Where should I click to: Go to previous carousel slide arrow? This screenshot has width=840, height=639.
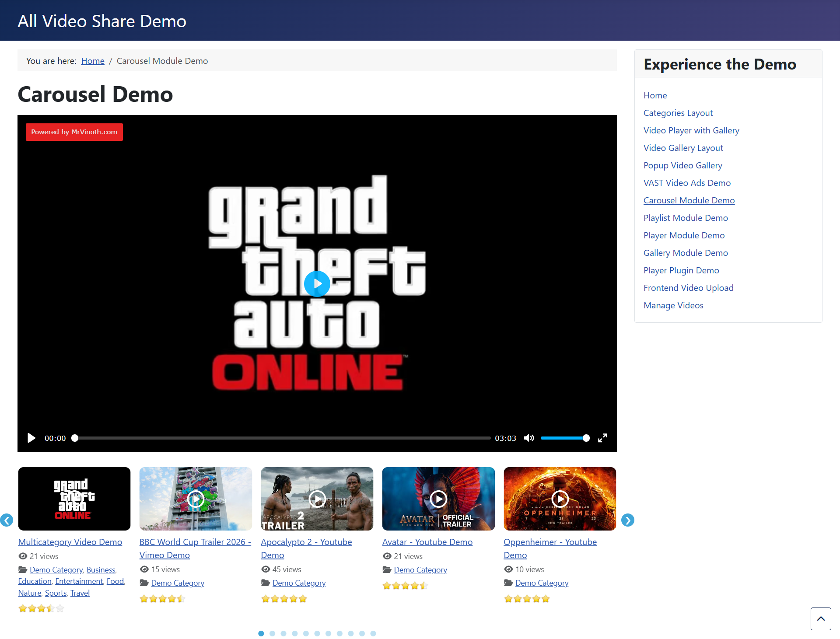click(7, 520)
